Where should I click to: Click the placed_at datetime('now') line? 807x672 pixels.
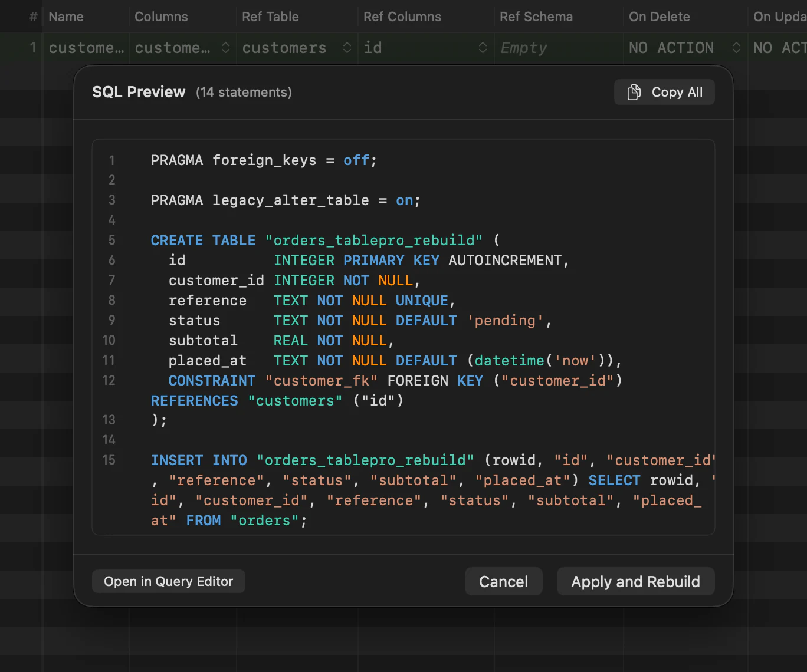click(x=395, y=361)
